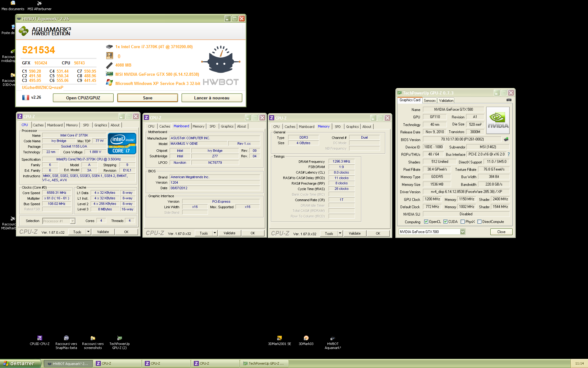This screenshot has height=368, width=588.
Task: Click the DRAM Frequency value 1296.3 MHz
Action: 341,162
